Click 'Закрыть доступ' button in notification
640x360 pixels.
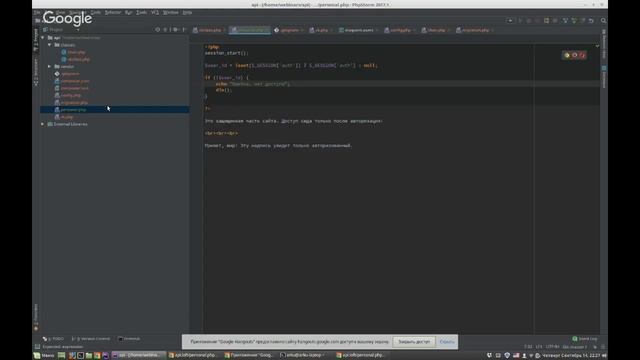414,342
